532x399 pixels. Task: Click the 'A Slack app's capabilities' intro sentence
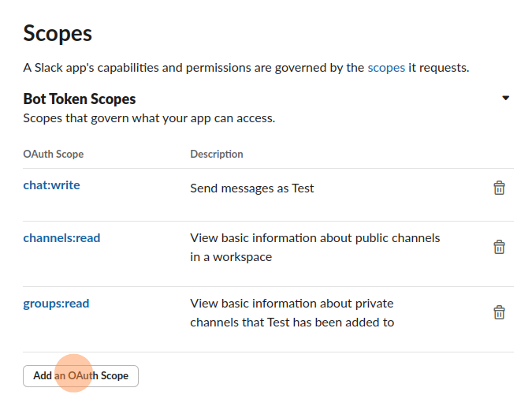pyautogui.click(x=193, y=68)
